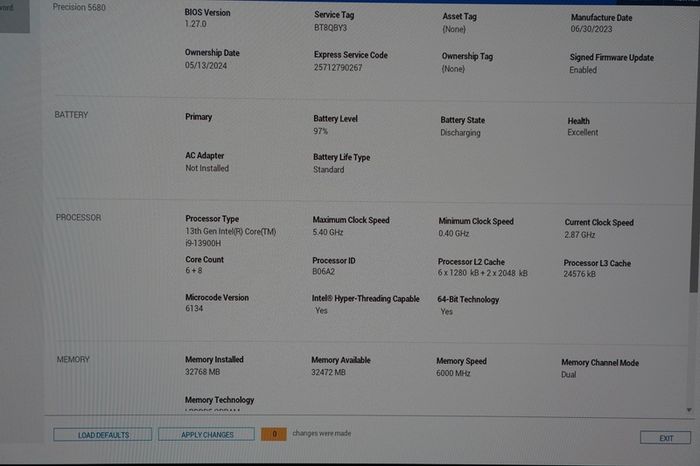This screenshot has width=700, height=466.
Task: Click the BIOS Version value 1.27.0
Action: (x=196, y=24)
